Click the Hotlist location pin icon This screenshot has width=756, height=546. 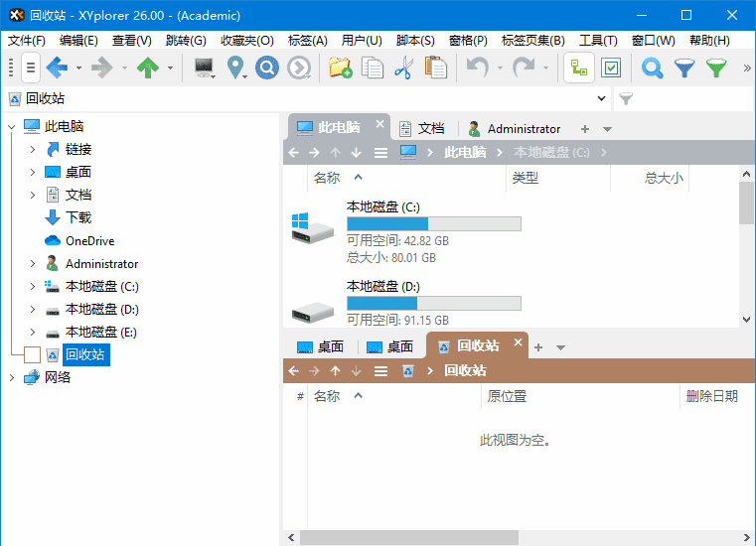[x=235, y=68]
